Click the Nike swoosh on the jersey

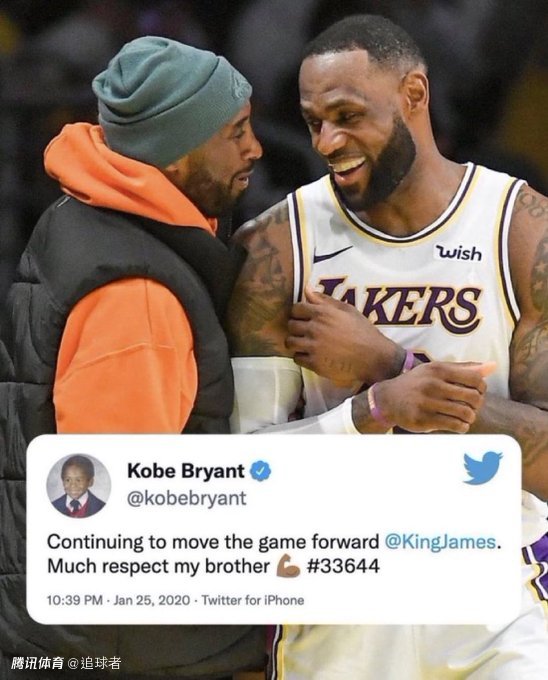pos(332,254)
